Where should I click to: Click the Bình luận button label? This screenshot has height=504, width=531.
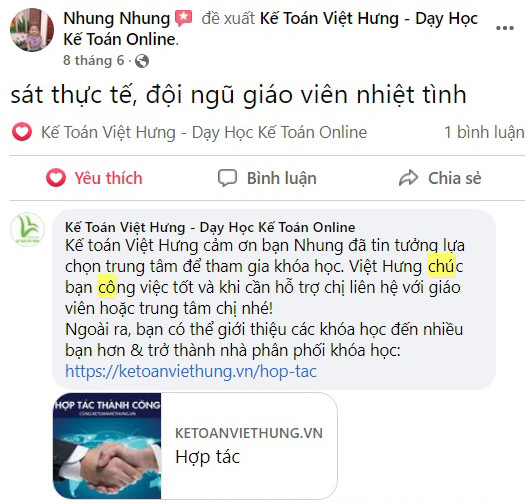[282, 178]
